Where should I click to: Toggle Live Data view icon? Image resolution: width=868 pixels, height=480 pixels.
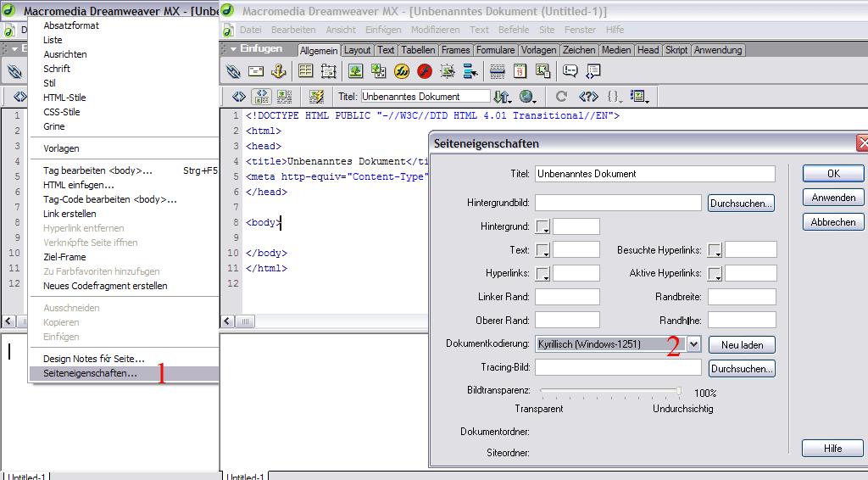[317, 97]
